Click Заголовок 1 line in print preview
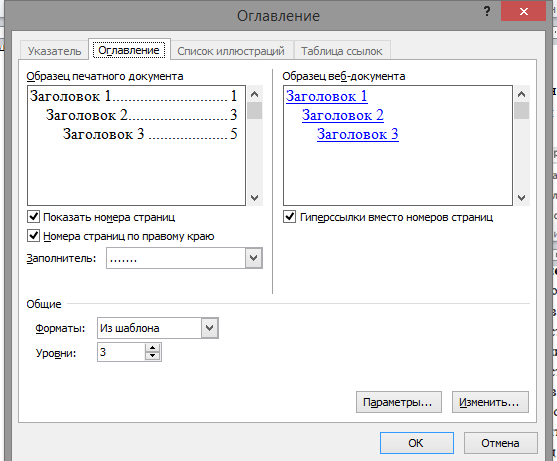This screenshot has height=461, width=557. 133,96
